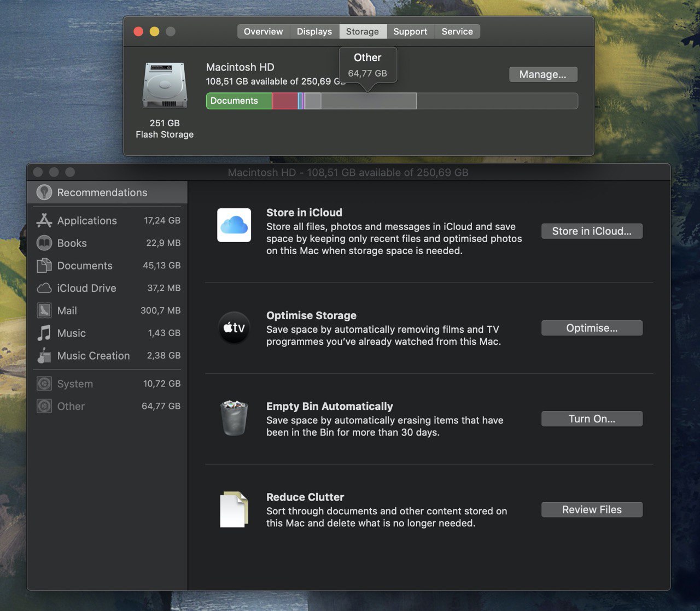Click the green Documents segment of storage bar
This screenshot has width=700, height=611.
(239, 101)
